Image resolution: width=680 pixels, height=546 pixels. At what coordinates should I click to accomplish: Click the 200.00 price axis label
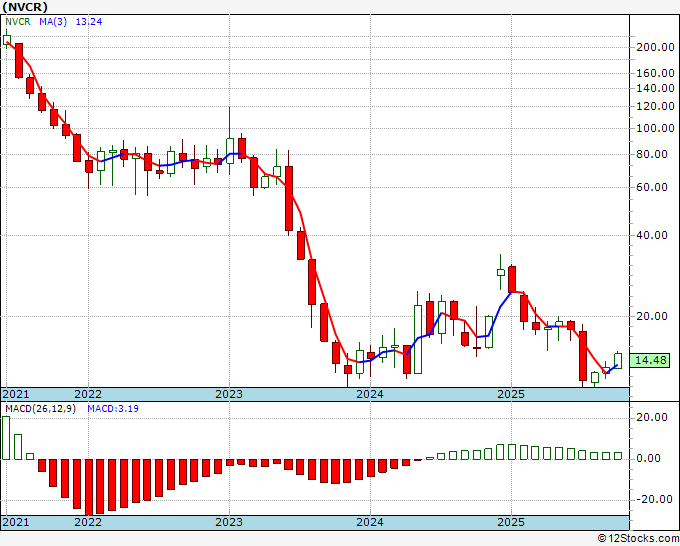point(655,47)
